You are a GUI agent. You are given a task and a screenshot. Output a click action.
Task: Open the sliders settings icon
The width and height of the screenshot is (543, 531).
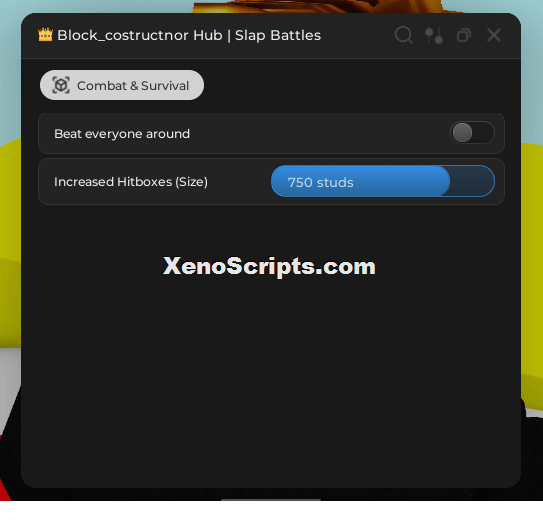coord(434,35)
